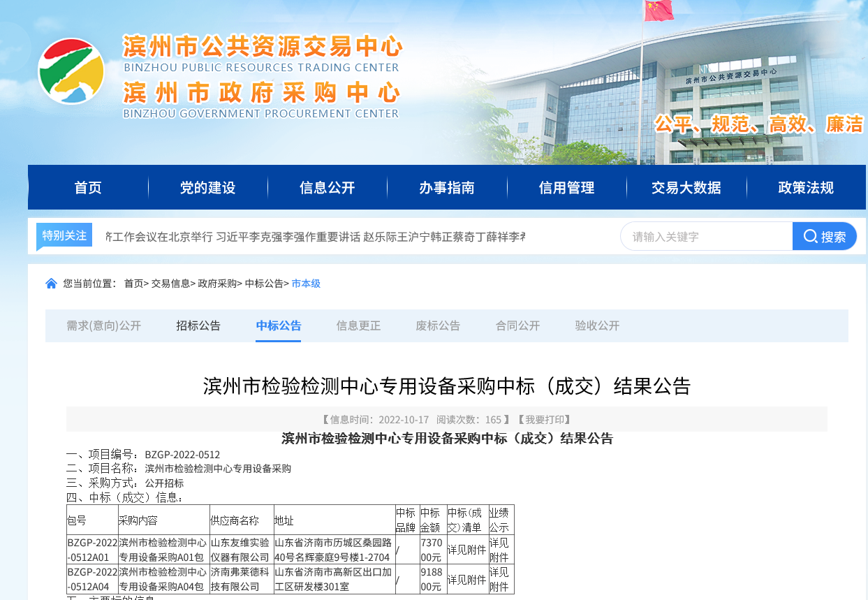Viewport: 868px width, 600px height.
Task: Click the Binzhou trading center round logo
Action: tap(71, 71)
